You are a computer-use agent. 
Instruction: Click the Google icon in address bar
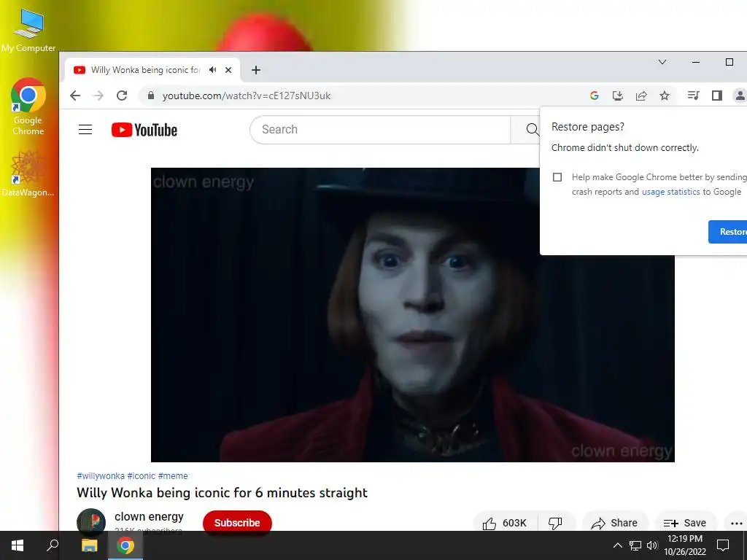(x=594, y=96)
